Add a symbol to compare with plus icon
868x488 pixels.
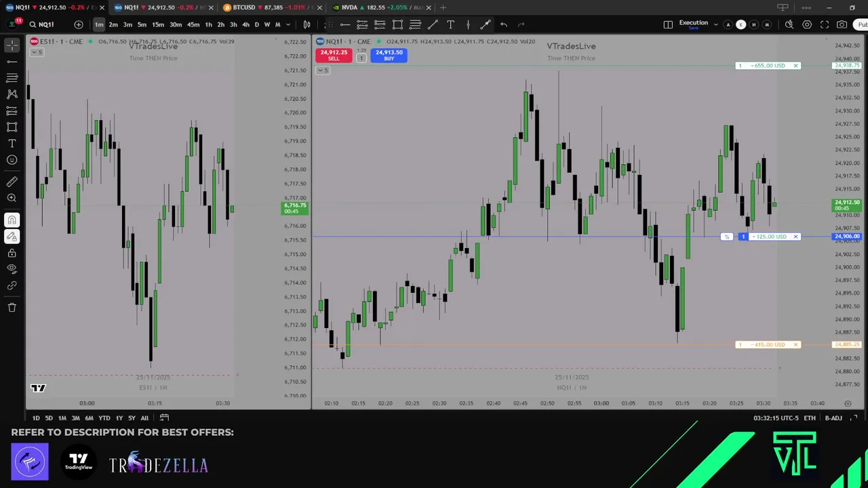[79, 24]
